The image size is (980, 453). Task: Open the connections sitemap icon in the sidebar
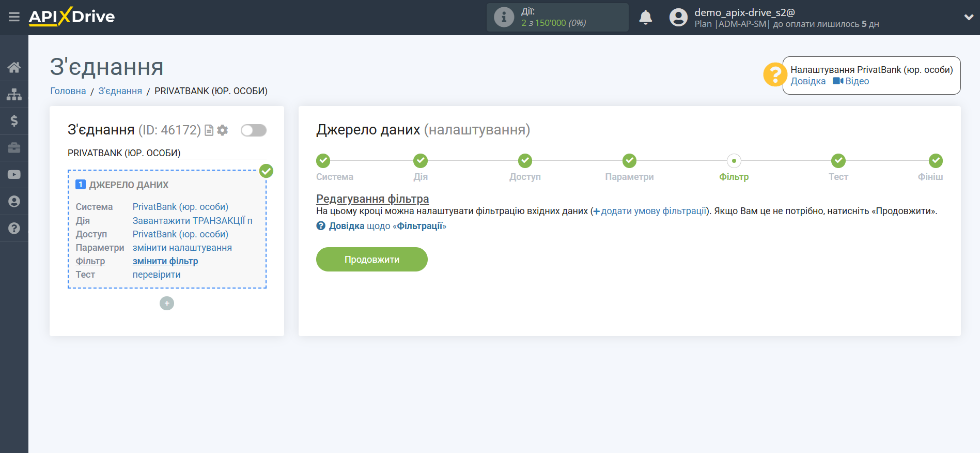(x=14, y=94)
